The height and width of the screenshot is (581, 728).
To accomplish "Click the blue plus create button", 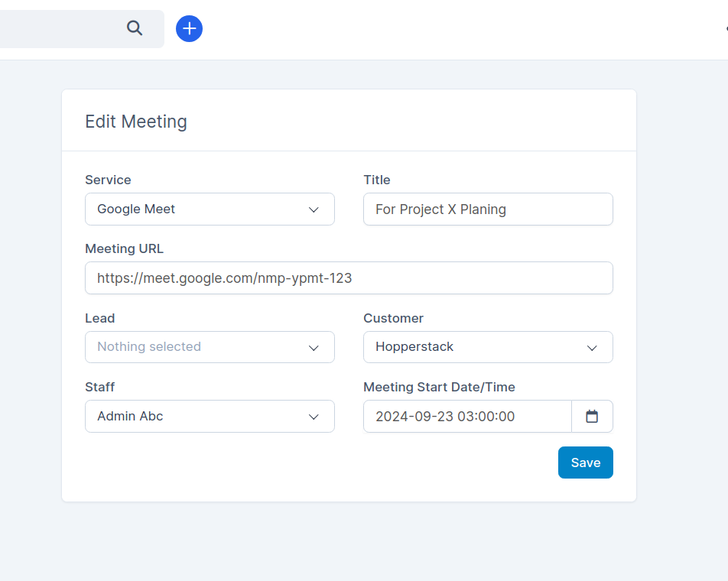I will click(189, 28).
